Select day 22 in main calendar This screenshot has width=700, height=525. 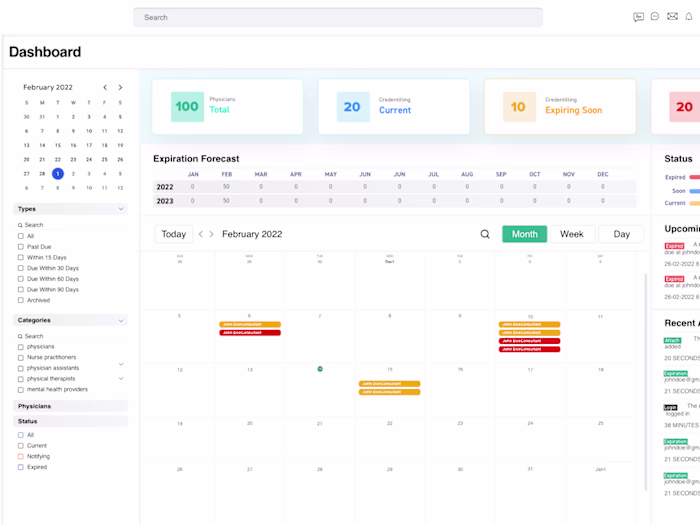390,423
